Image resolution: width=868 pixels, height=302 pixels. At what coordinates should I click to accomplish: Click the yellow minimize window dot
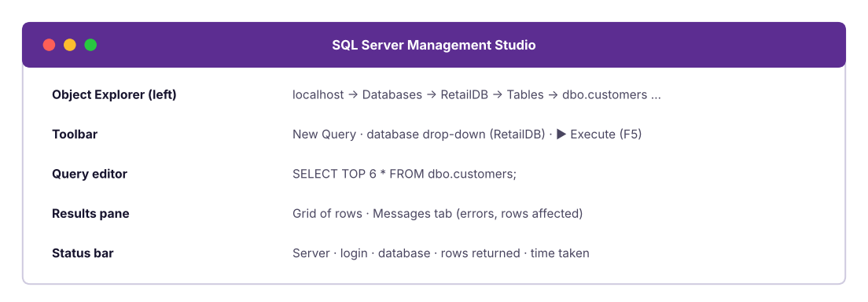tap(70, 45)
